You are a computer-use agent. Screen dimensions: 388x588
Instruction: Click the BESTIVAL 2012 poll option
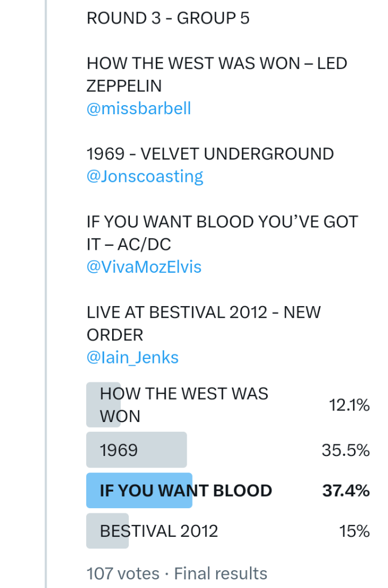159,531
